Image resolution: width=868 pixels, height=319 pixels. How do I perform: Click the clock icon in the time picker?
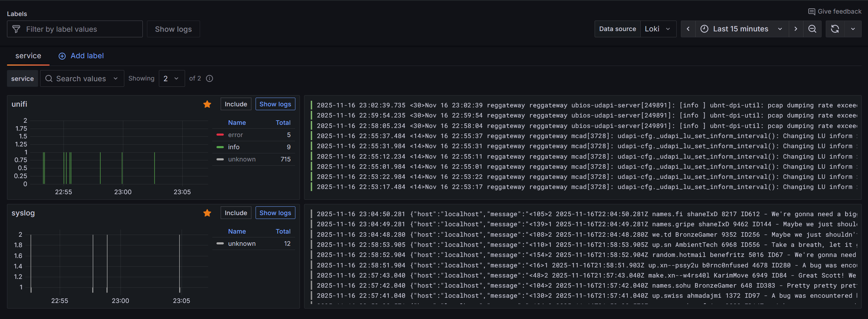(x=705, y=29)
